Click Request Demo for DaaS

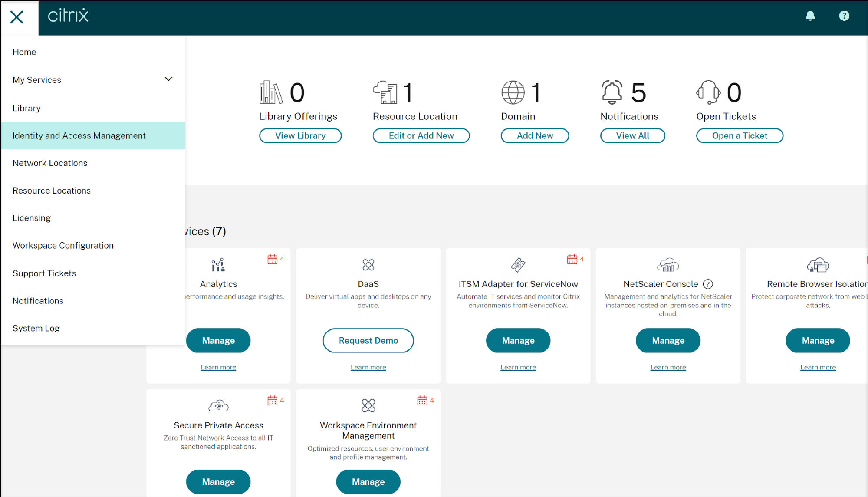pyautogui.click(x=368, y=340)
